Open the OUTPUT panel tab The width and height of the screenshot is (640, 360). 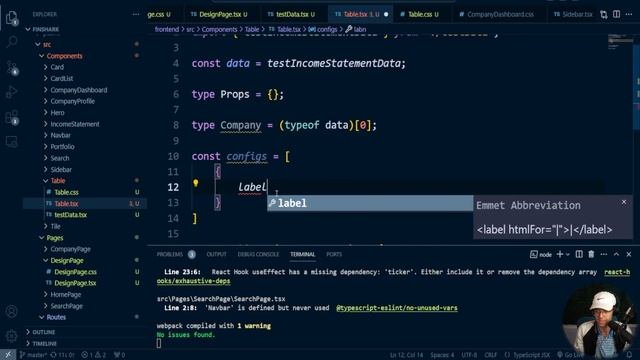point(216,254)
